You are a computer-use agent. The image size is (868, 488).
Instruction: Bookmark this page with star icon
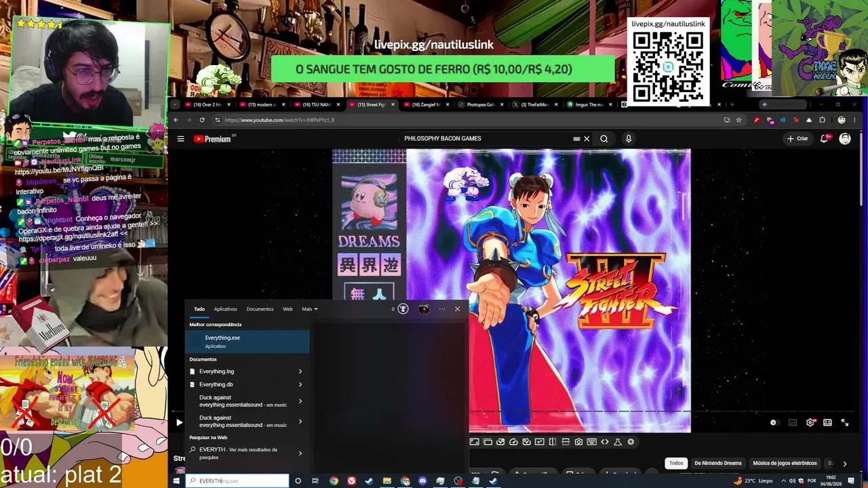pos(738,120)
